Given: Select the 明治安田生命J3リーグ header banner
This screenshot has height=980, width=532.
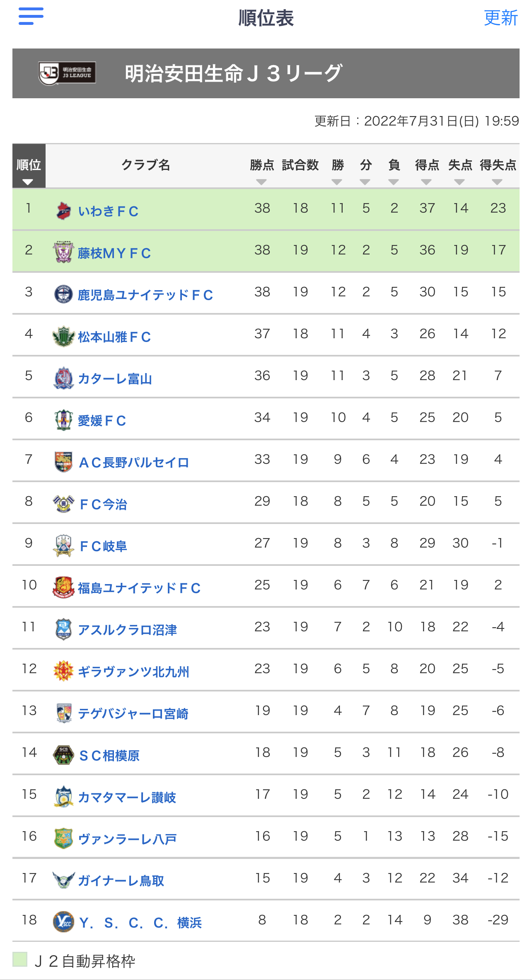Looking at the screenshot, I should tap(266, 73).
